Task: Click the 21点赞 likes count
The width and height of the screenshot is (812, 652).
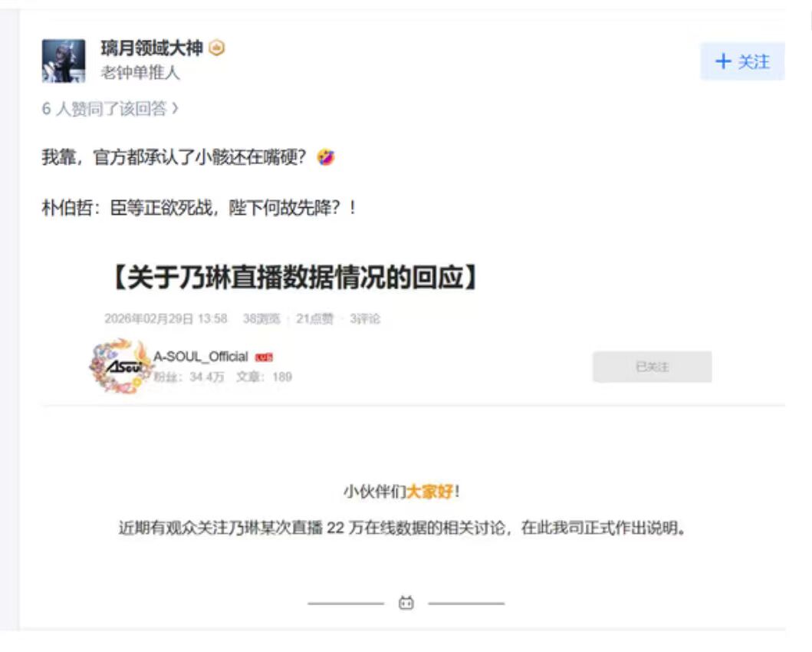Action: (x=314, y=318)
